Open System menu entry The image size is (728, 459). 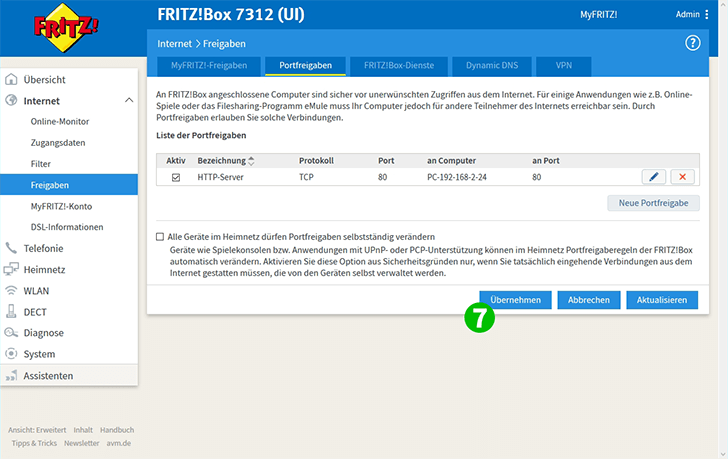(39, 354)
